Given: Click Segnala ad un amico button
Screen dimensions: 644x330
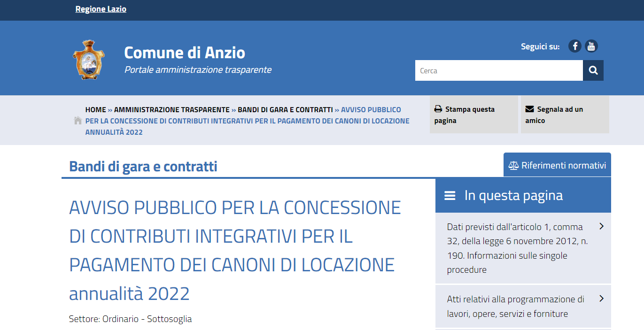Looking at the screenshot, I should (565, 115).
